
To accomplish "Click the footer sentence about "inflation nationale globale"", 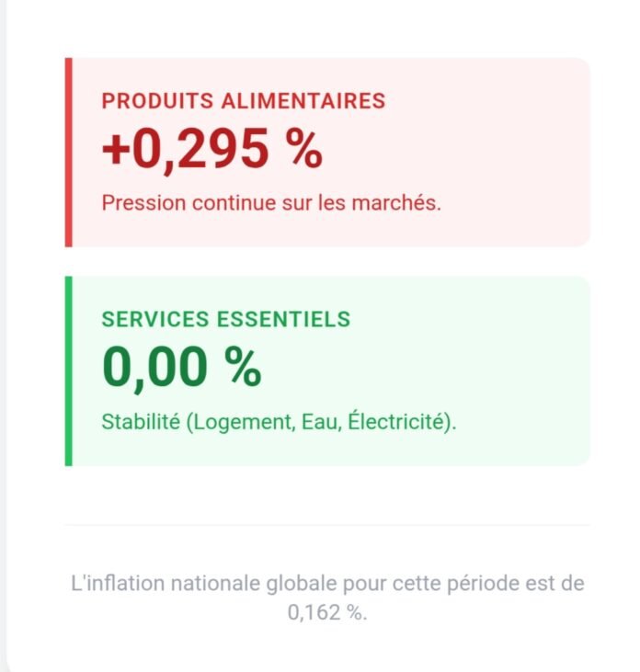I will point(326,584).
